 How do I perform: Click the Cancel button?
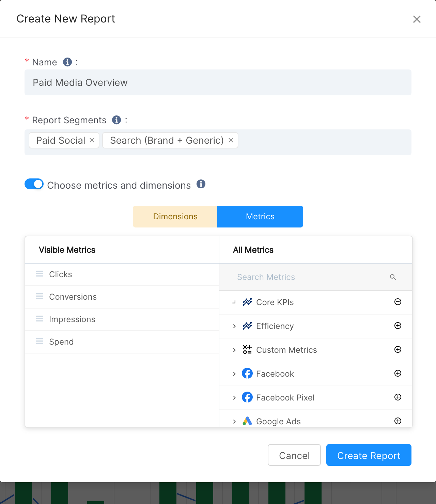(294, 455)
